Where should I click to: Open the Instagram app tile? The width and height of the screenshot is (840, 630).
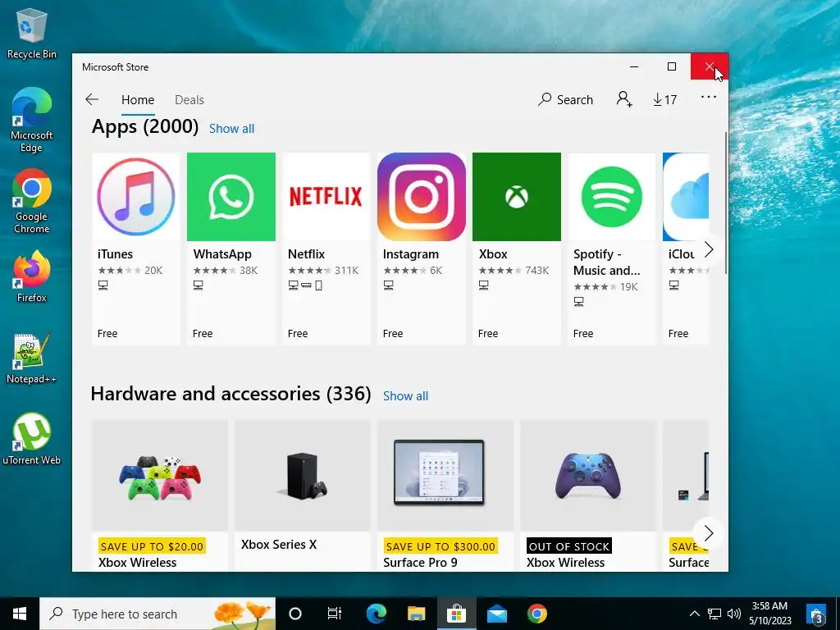[x=422, y=249]
